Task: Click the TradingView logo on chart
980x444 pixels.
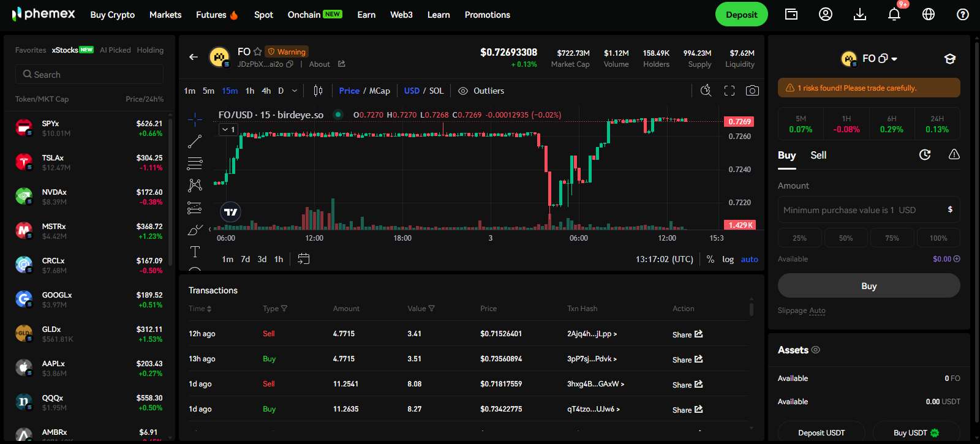Action: (231, 212)
